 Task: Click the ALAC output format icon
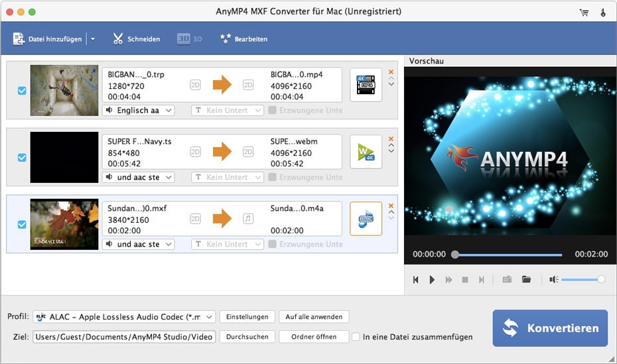366,219
